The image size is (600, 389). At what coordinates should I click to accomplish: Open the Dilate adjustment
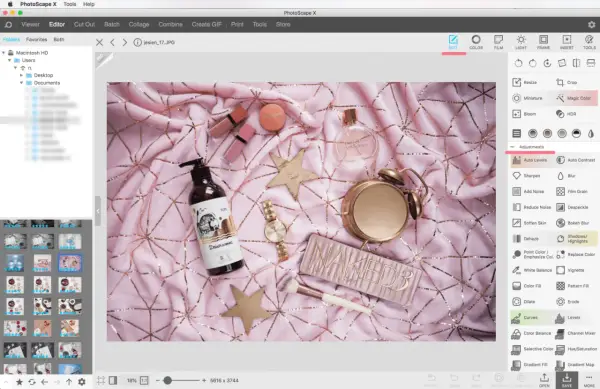(524, 302)
